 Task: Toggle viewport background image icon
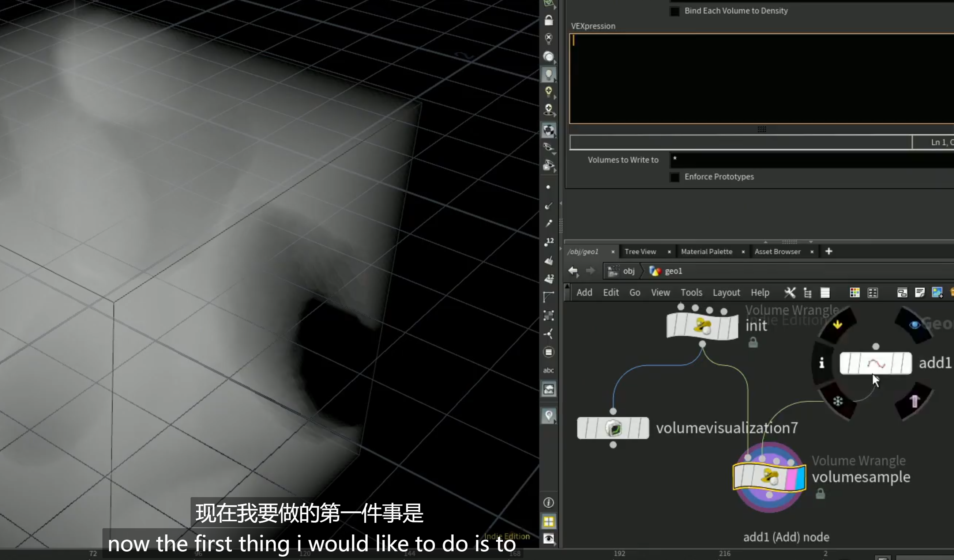(x=549, y=389)
